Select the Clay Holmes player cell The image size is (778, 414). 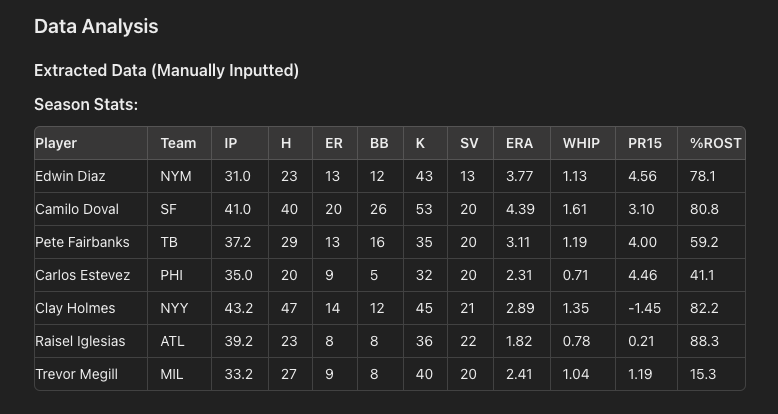pos(75,308)
